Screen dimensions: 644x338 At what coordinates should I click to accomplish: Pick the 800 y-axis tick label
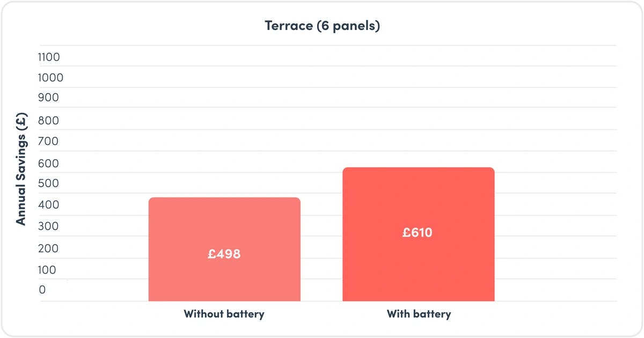coord(49,121)
